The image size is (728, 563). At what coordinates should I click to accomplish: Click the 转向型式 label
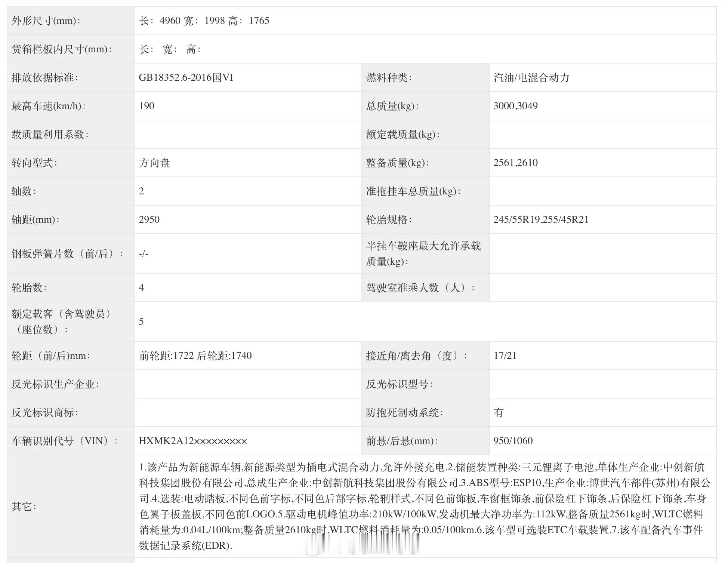(x=34, y=163)
